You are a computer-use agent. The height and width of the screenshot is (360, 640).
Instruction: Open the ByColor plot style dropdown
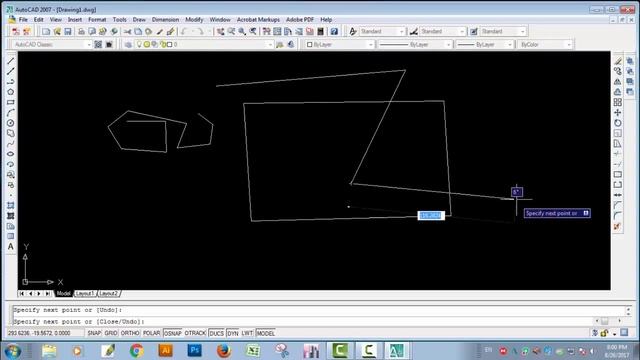point(545,44)
